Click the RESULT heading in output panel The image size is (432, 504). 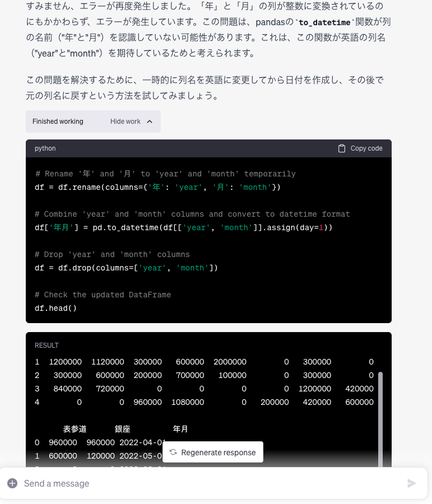47,345
